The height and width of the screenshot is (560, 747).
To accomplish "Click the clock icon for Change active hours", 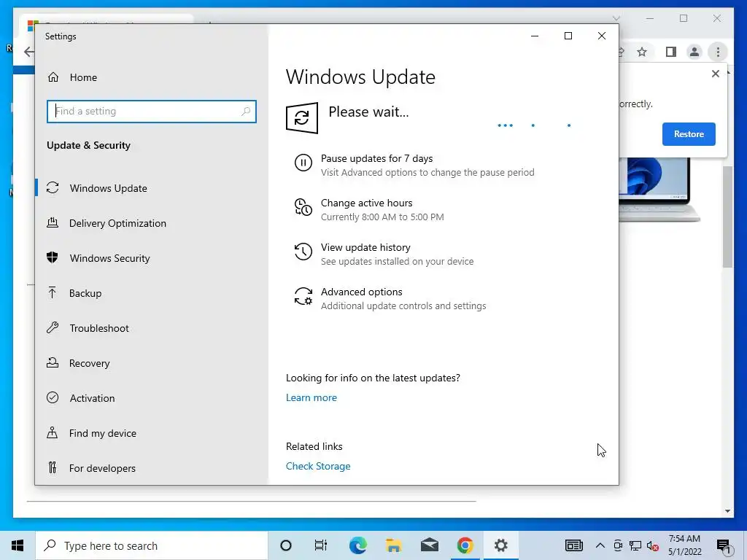I will 303,207.
